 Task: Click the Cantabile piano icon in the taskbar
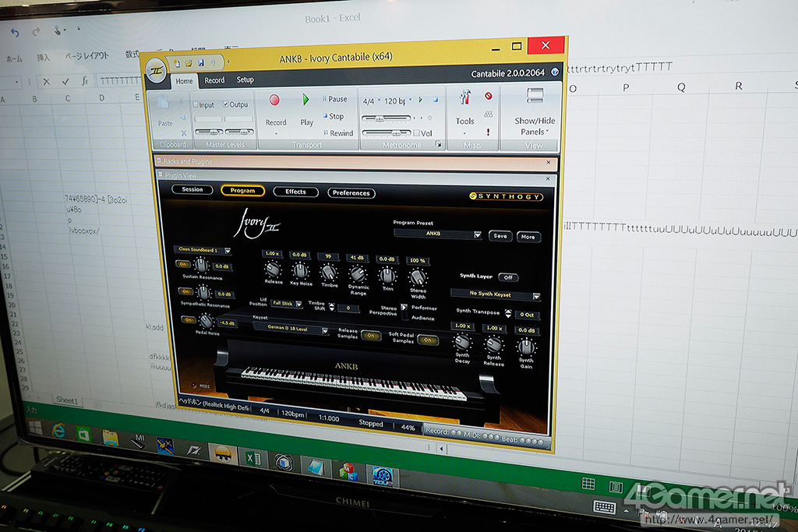223,454
